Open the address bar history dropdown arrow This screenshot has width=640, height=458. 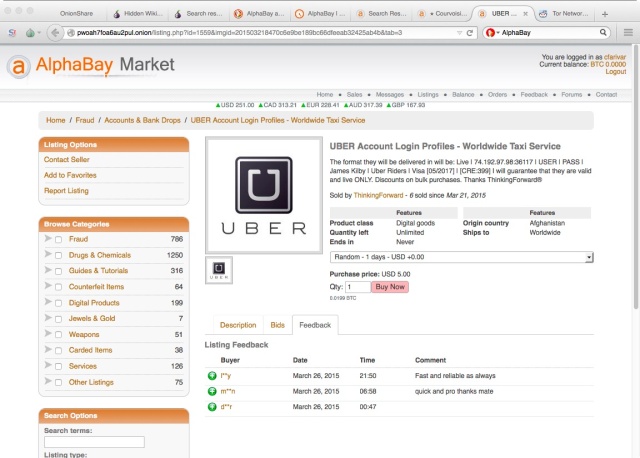pos(459,33)
